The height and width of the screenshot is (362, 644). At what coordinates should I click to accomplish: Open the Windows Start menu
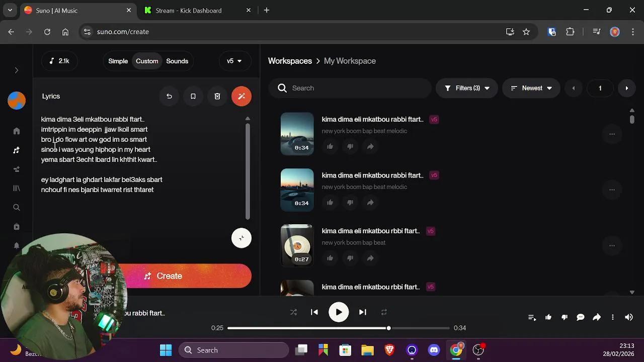point(166,350)
